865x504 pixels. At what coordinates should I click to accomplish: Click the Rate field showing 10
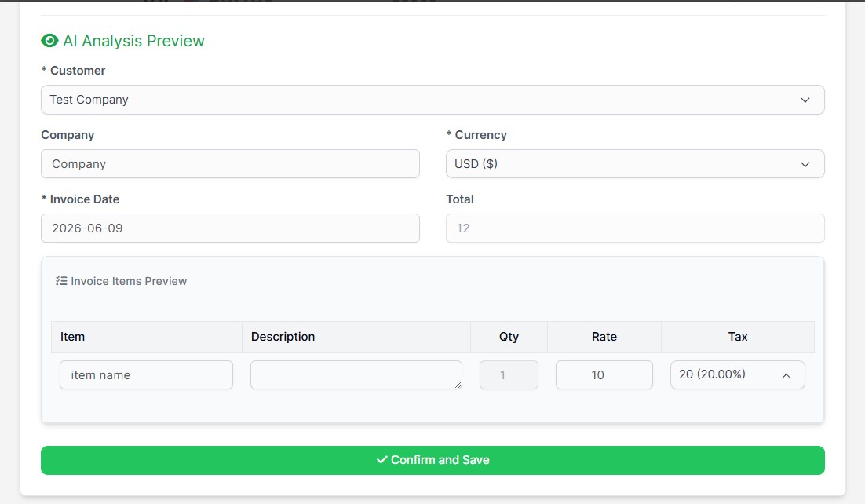coord(604,374)
